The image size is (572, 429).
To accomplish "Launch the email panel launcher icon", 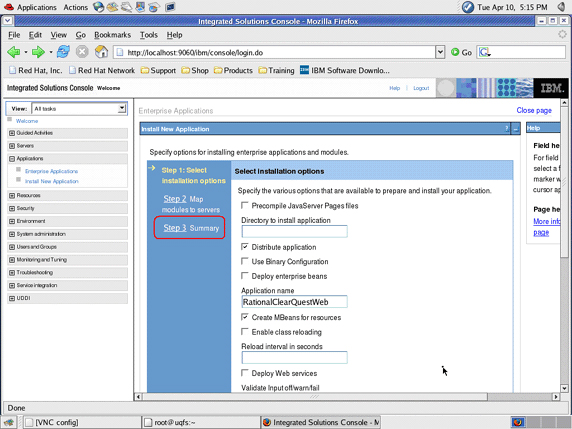I will (112, 7).
